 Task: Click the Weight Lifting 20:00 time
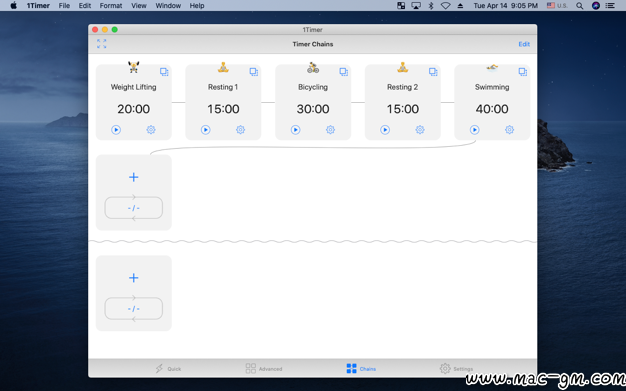134,109
